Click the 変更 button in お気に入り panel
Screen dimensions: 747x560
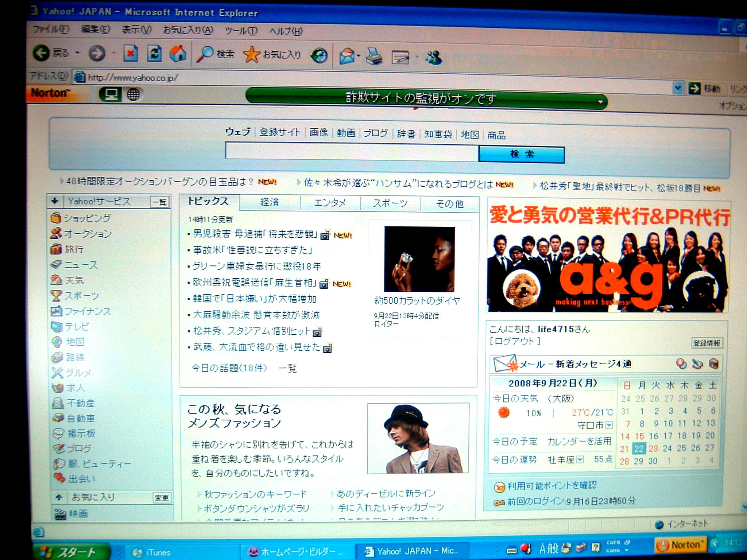click(x=161, y=498)
